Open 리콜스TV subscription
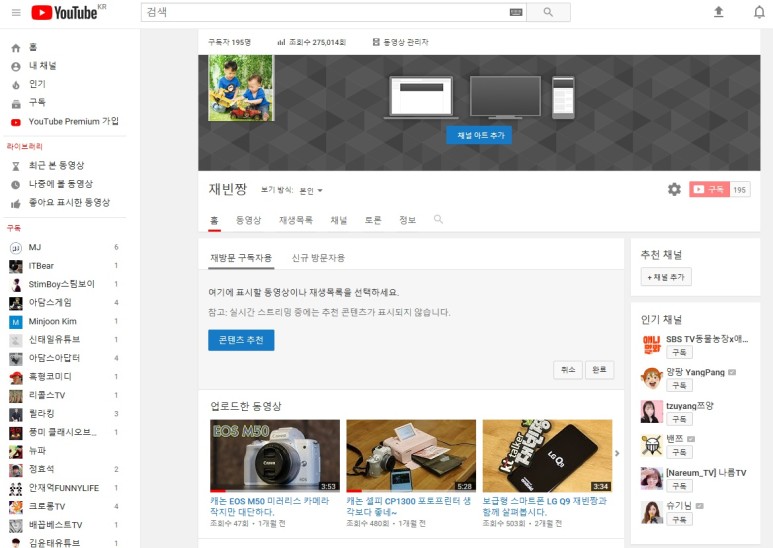 tap(64, 395)
